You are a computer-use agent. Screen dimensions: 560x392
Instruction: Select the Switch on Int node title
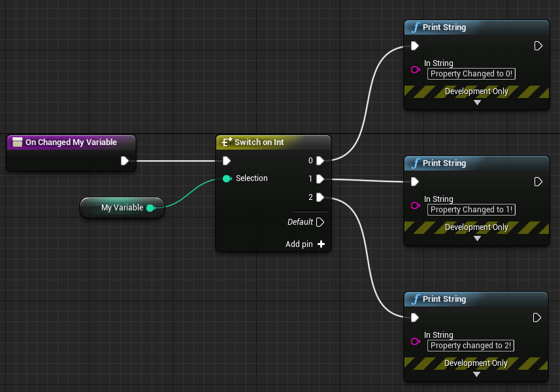pyautogui.click(x=259, y=142)
